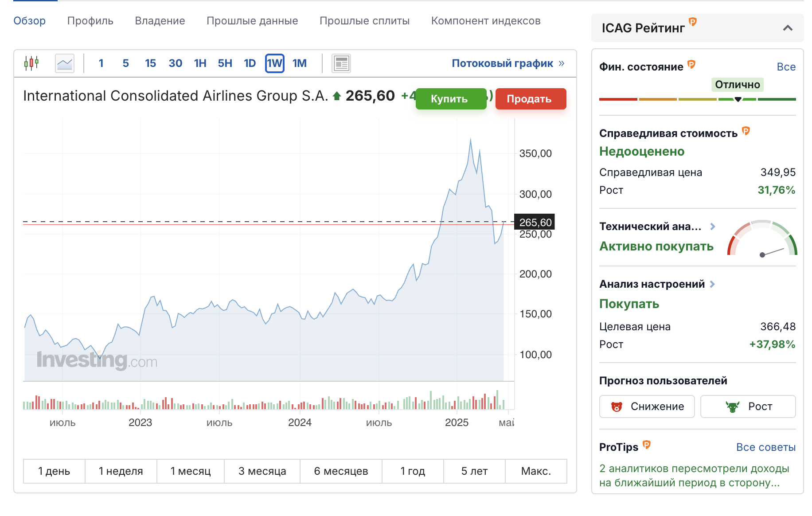Select the 1D interval
Viewport: 812px width, 516px height.
(250, 63)
